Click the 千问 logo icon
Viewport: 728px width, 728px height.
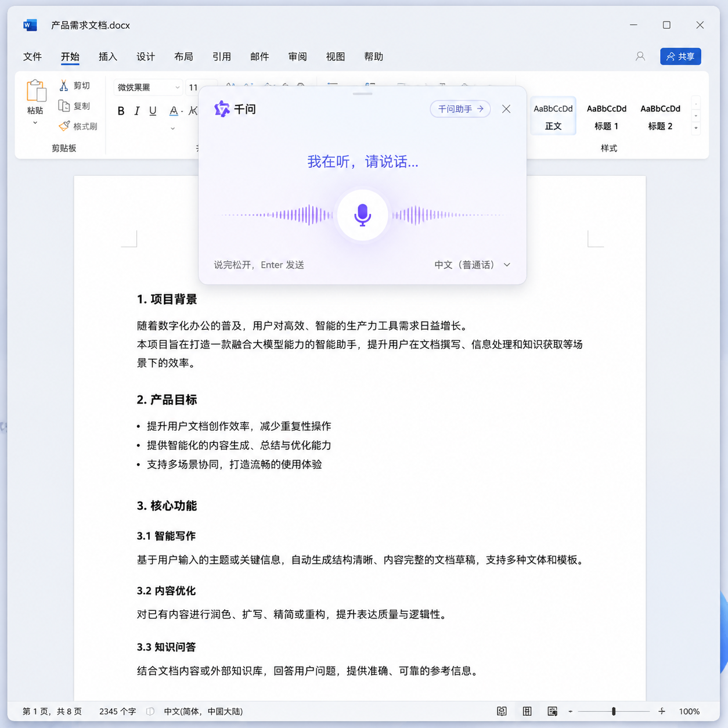click(222, 109)
